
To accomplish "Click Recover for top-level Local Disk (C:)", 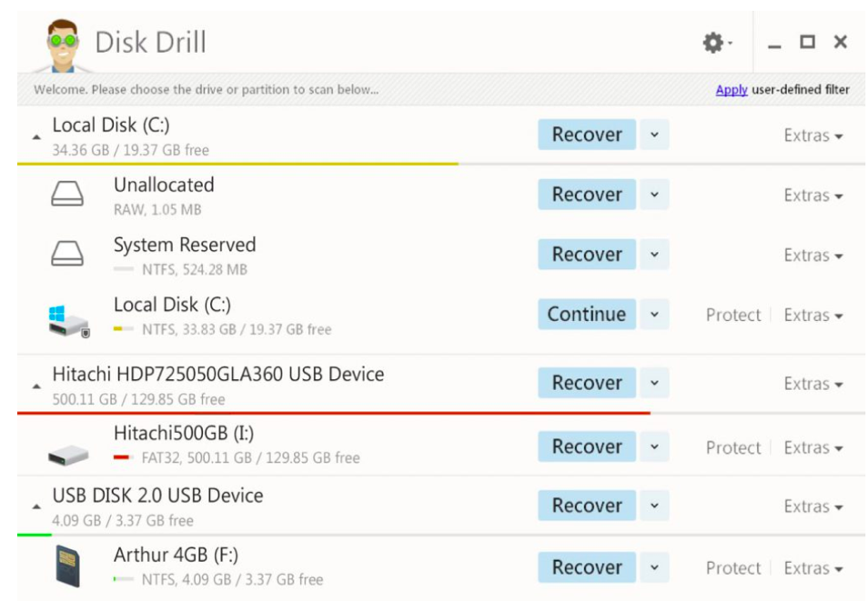I will pos(587,135).
